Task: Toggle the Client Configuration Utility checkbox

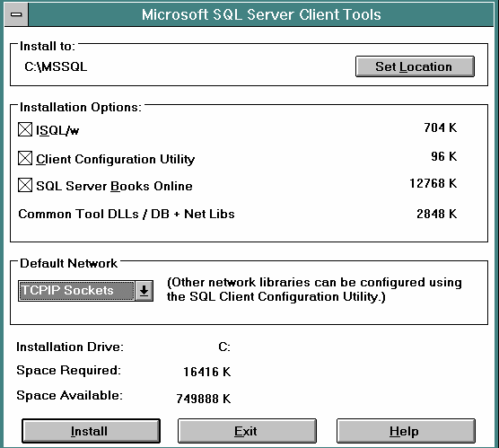Action: 25,158
